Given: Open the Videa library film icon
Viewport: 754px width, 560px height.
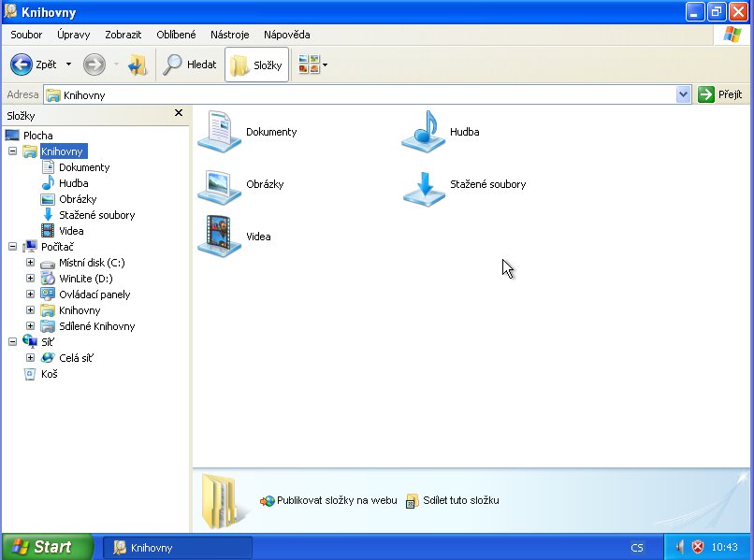Looking at the screenshot, I should tap(219, 236).
